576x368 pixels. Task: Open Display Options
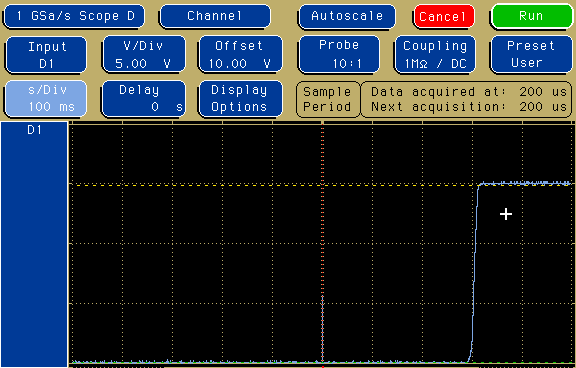point(240,99)
